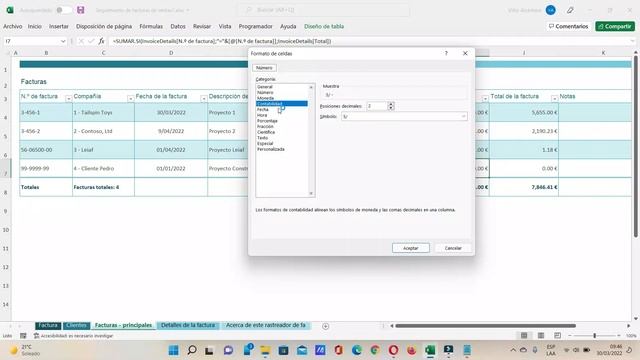Open Microsoft Edge from the taskbar

coord(357,350)
